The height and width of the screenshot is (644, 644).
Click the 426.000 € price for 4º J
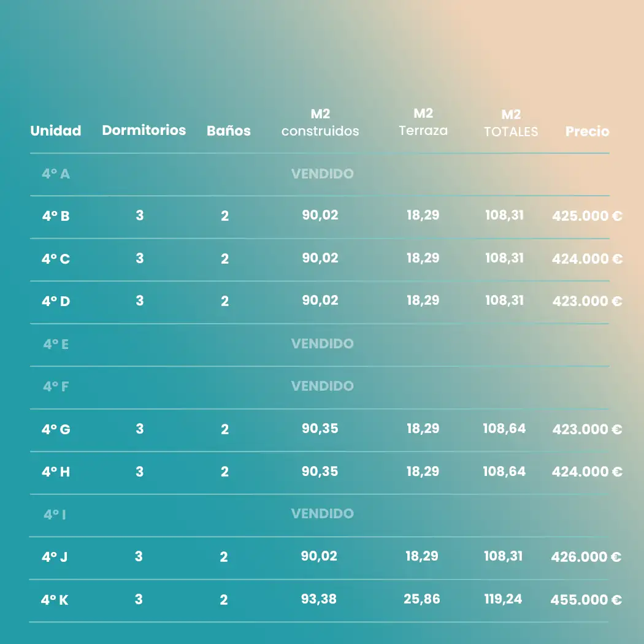(586, 557)
